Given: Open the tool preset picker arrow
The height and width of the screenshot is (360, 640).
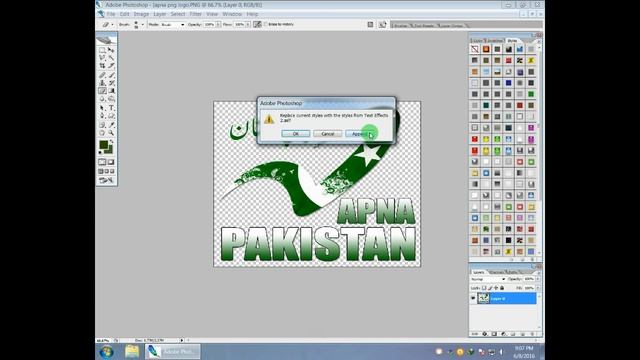Looking at the screenshot, I should coord(112,24).
